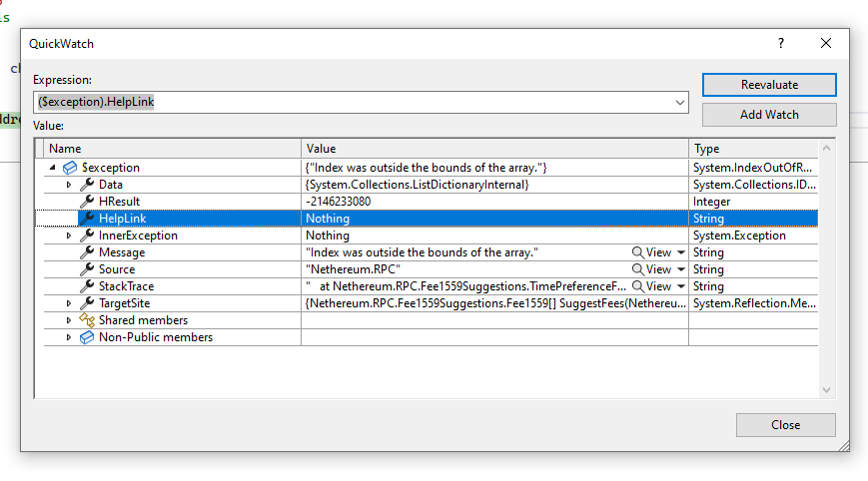This screenshot has height=481, width=868.
Task: Expand the Shared members node
Action: pos(69,320)
